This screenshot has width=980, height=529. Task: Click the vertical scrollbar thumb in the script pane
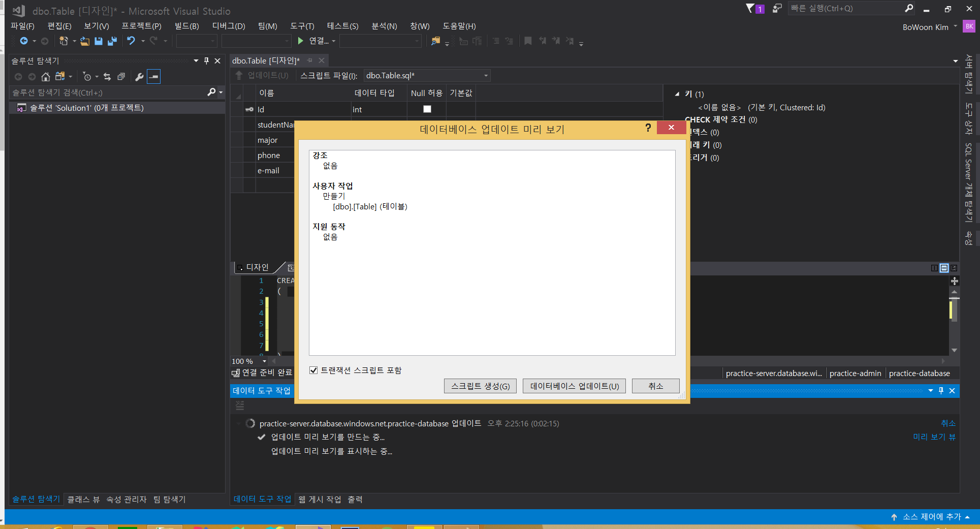tap(955, 310)
